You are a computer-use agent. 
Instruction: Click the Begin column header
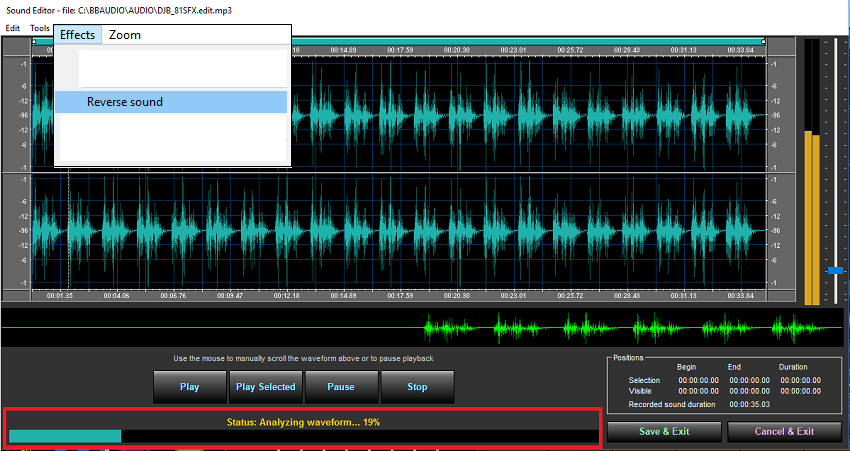[686, 367]
